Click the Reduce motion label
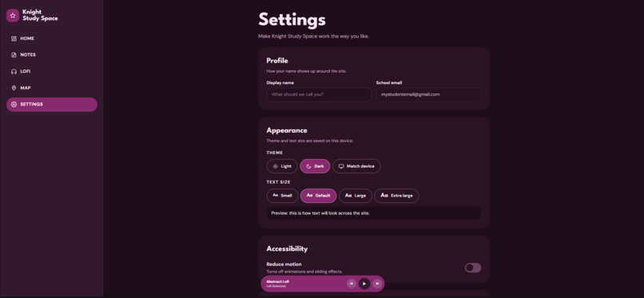 (284, 264)
